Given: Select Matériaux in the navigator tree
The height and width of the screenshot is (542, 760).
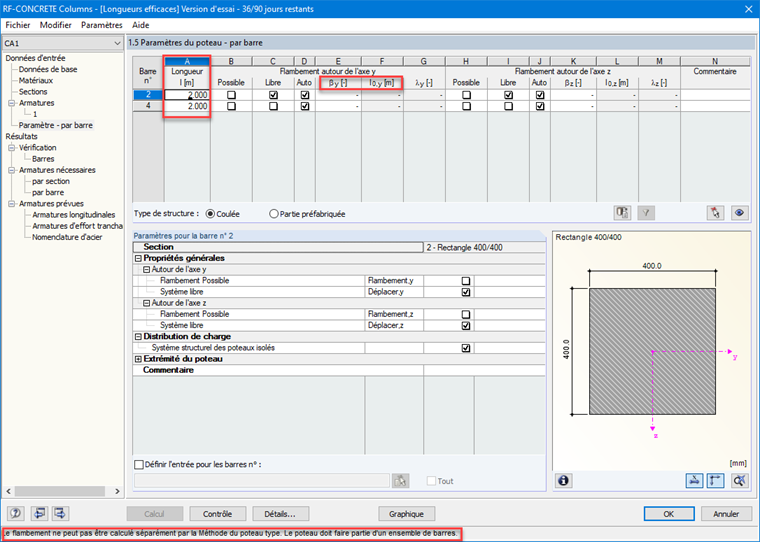Looking at the screenshot, I should (x=36, y=80).
